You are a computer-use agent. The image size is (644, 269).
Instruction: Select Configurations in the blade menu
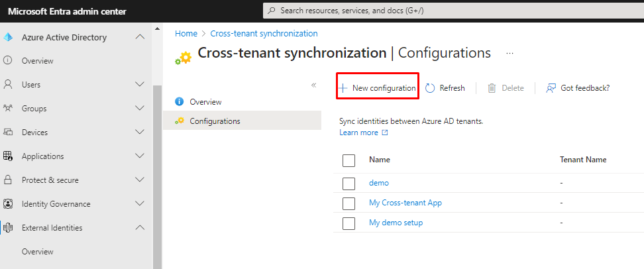(215, 121)
